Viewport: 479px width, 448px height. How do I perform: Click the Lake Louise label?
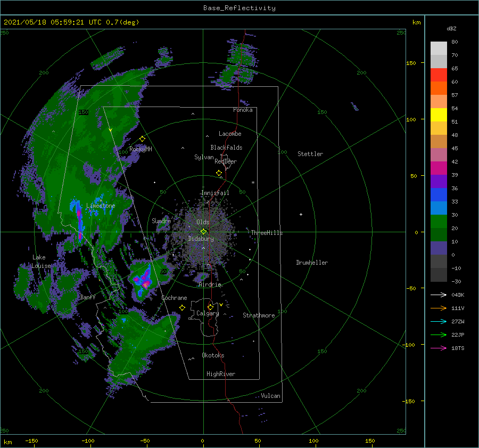(x=41, y=262)
